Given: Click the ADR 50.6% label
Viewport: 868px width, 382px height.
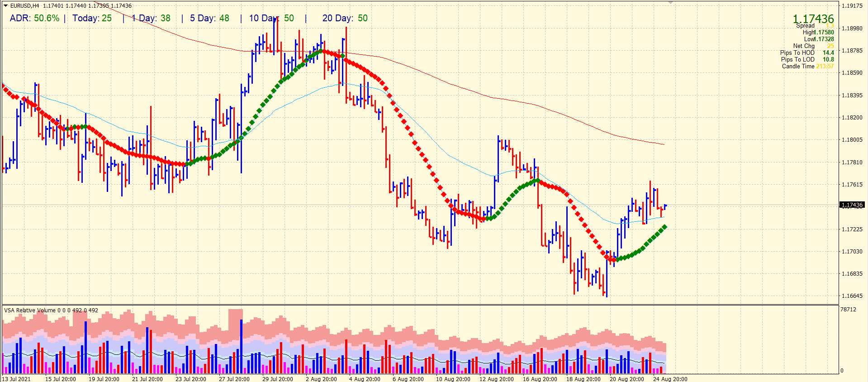Looking at the screenshot, I should [34, 18].
